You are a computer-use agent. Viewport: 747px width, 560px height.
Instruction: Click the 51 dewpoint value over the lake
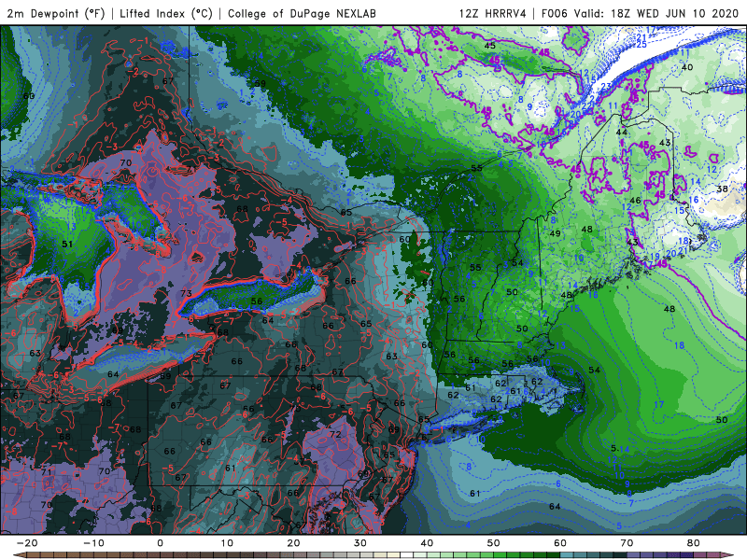click(x=67, y=244)
